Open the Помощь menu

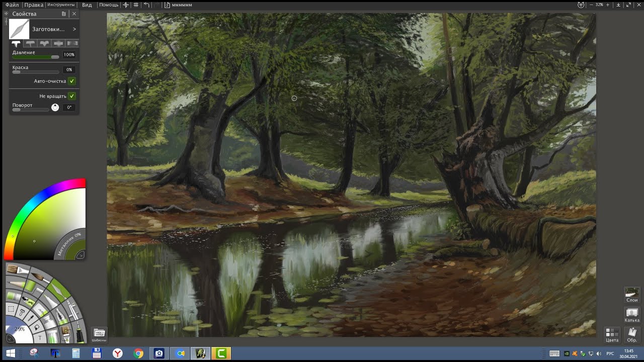click(x=109, y=5)
